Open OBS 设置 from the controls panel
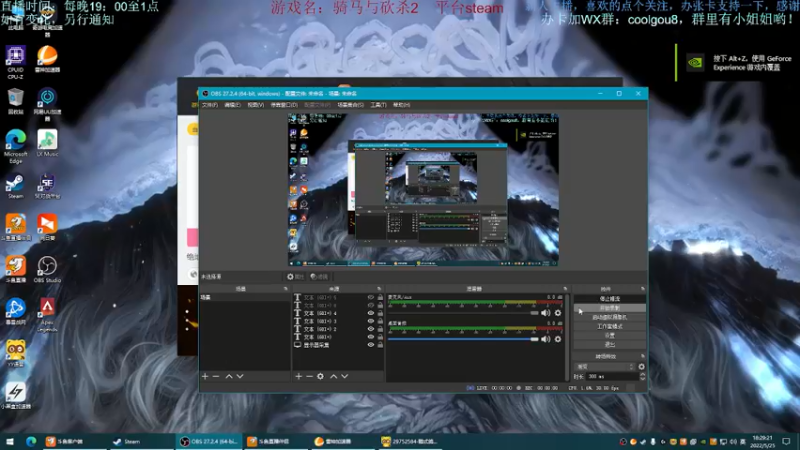800x450 pixels. tap(610, 335)
